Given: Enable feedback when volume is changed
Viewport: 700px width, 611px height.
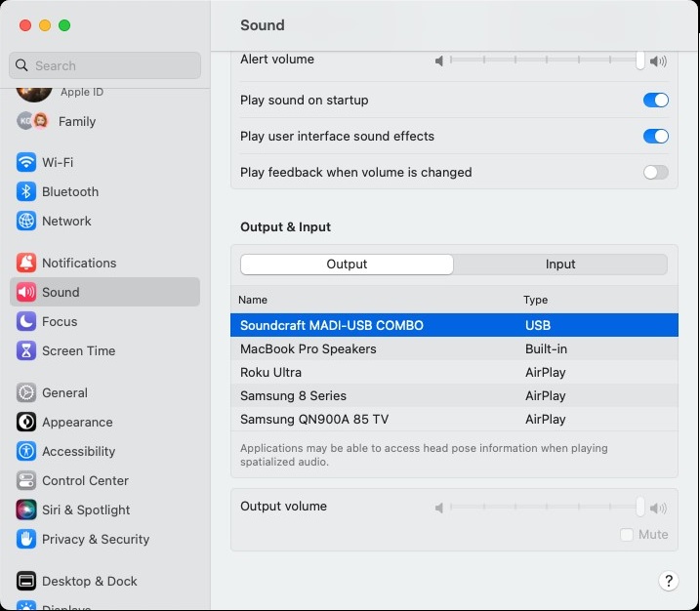Looking at the screenshot, I should tap(655, 173).
